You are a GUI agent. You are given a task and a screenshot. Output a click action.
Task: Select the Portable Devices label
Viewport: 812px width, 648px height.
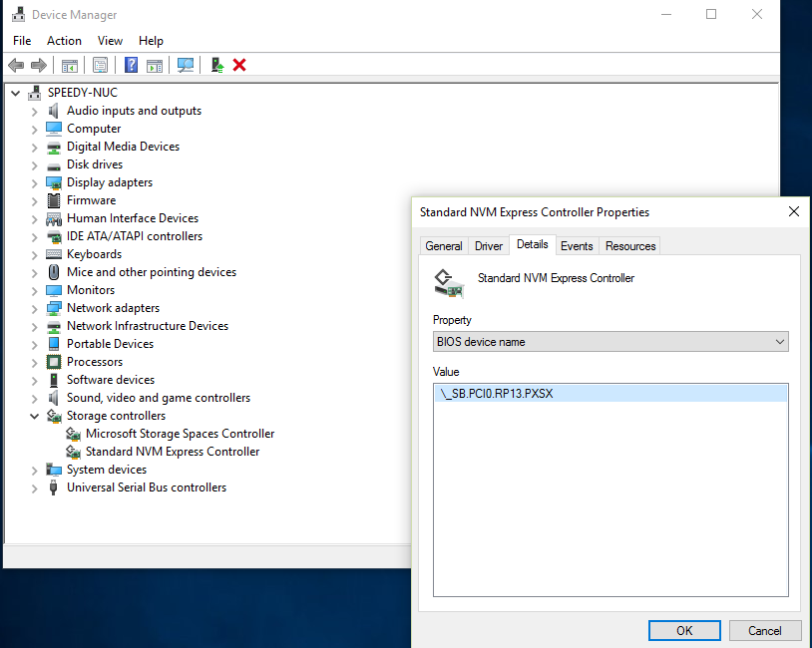point(111,344)
